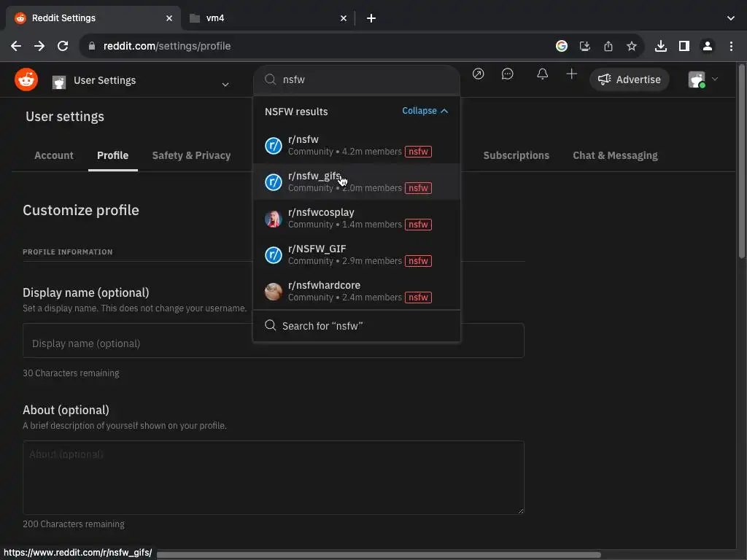
Task: Switch to the vm4 browser tab
Action: pos(267,18)
